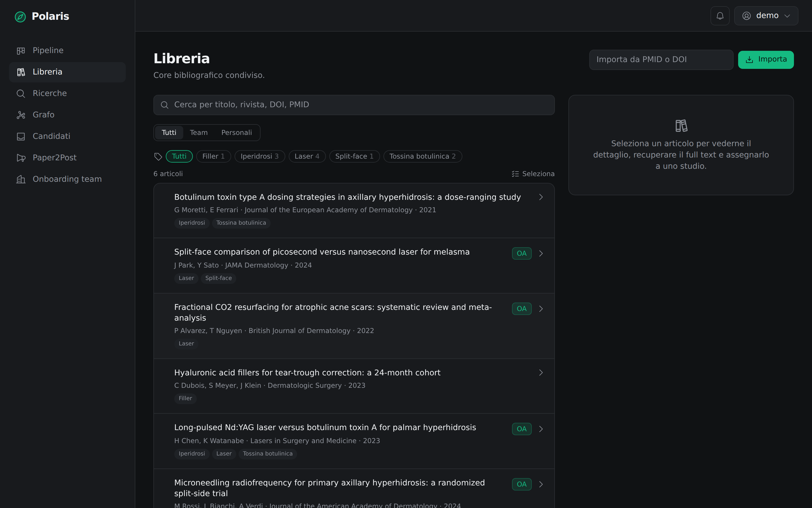Switch to the Team tab
Image resolution: width=812 pixels, height=508 pixels.
click(199, 133)
